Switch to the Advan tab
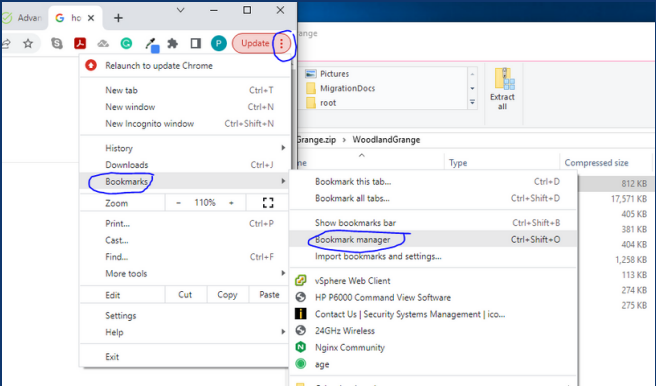Image resolution: width=656 pixels, height=386 pixels. [x=22, y=18]
